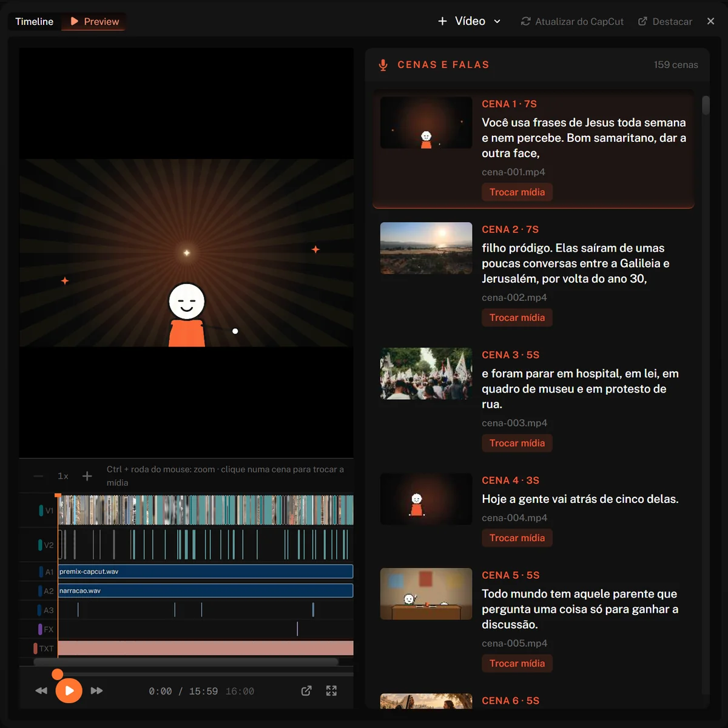Click the Destacar pop-out button
The width and height of the screenshot is (728, 728).
665,21
